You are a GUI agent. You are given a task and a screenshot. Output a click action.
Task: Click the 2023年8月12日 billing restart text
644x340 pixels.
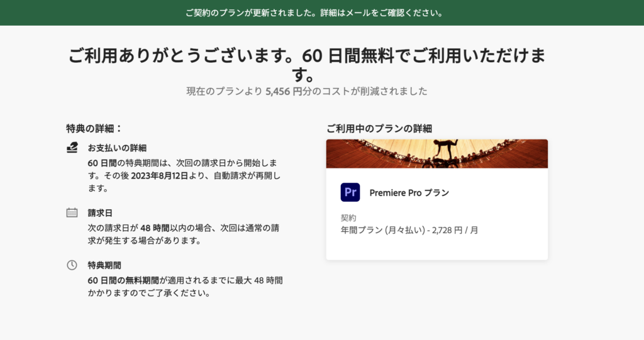pyautogui.click(x=159, y=176)
